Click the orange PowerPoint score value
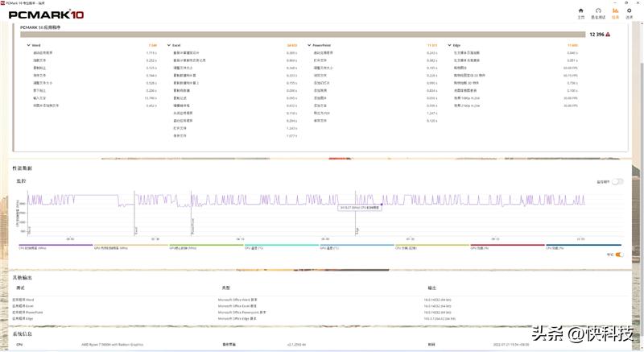The height and width of the screenshot is (352, 644). (432, 45)
